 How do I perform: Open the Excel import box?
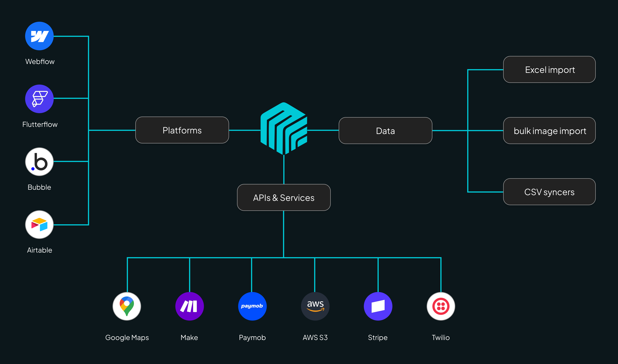pos(549,70)
